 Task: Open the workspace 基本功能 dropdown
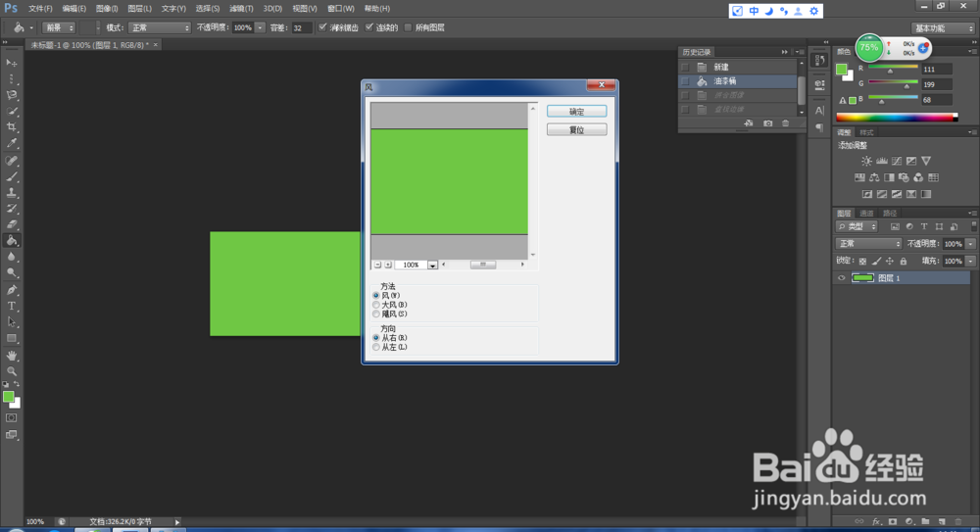point(943,28)
